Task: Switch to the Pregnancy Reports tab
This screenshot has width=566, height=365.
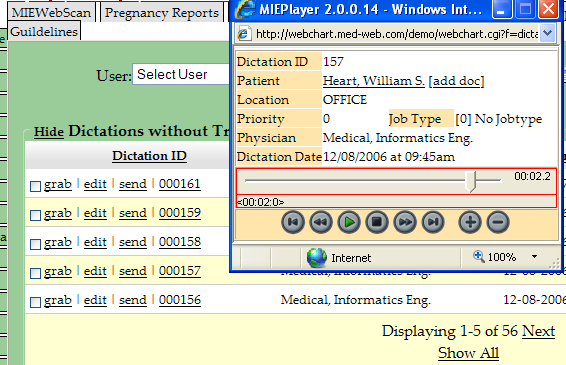Action: coord(162,13)
